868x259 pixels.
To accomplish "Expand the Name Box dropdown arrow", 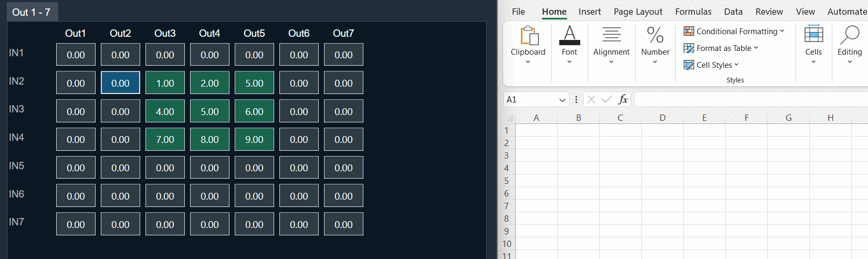I will (562, 100).
